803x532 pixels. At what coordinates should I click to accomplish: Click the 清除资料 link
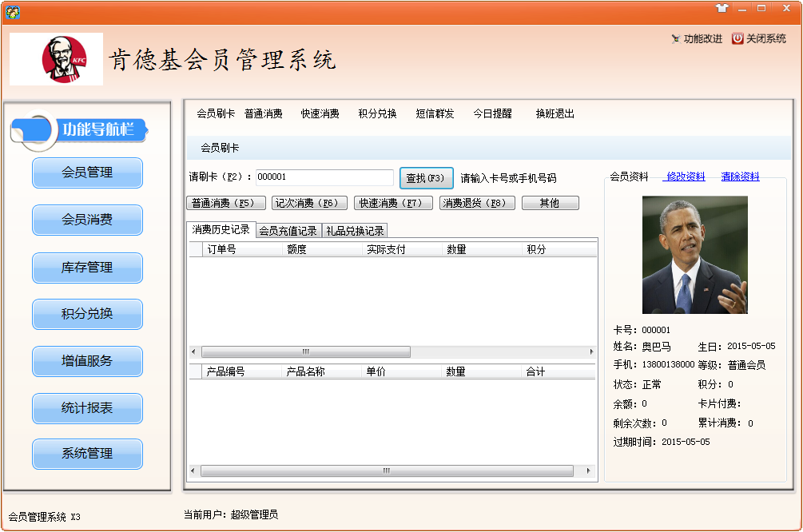[x=740, y=177]
